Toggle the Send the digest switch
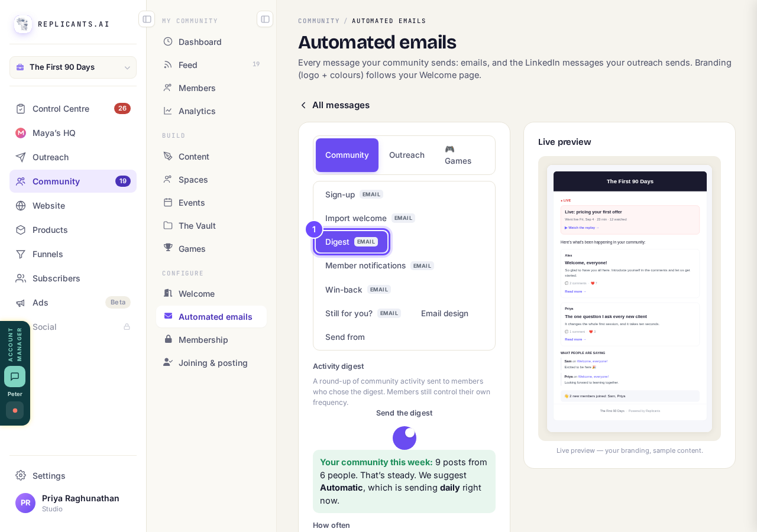757x532 pixels. click(405, 438)
